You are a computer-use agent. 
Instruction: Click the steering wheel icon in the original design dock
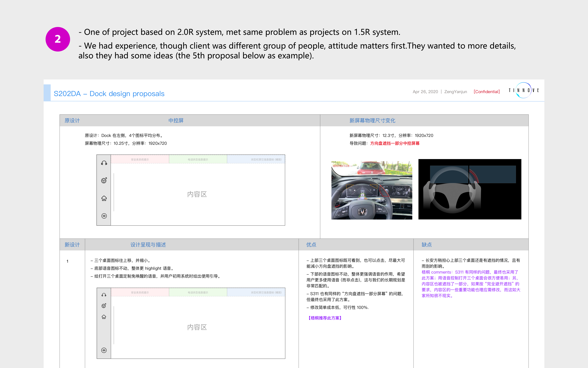click(x=104, y=180)
